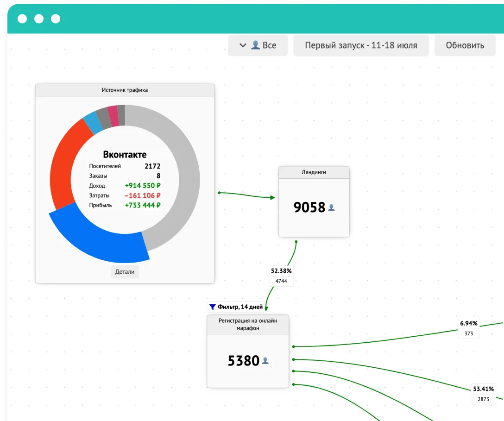Click the person icon in the Все selector
This screenshot has height=421, width=504.
(x=255, y=45)
